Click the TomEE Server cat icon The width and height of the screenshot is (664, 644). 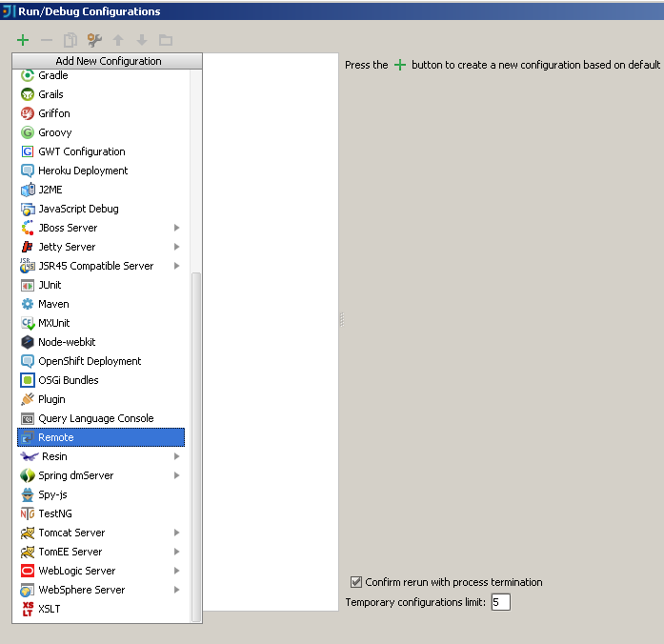tap(28, 552)
